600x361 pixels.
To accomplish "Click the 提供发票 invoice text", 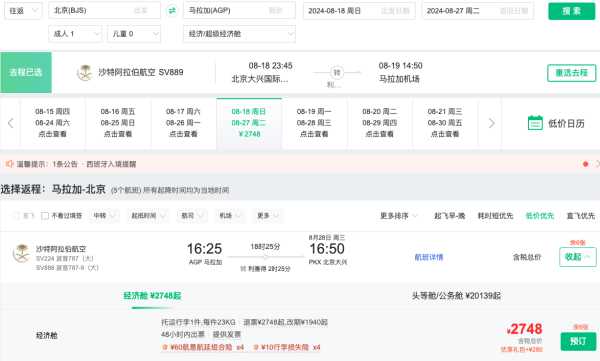I will point(227,335).
